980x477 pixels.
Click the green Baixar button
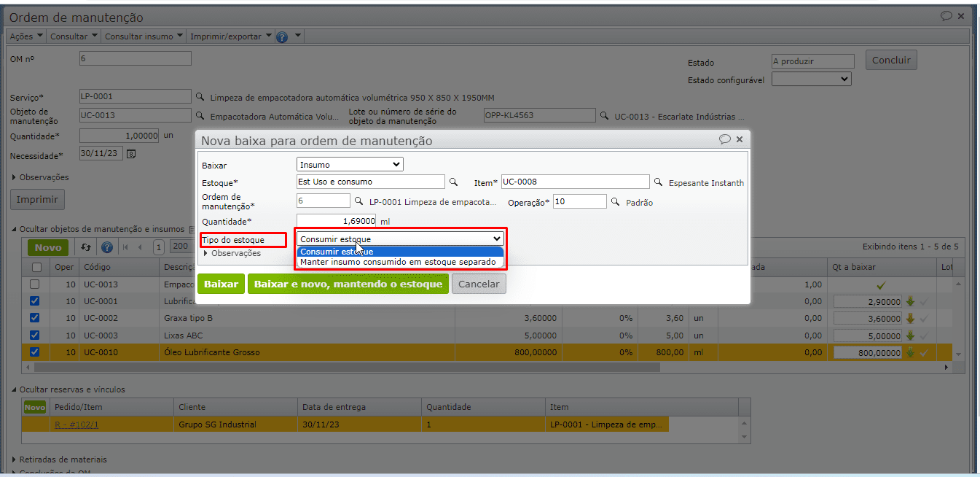[x=221, y=284]
